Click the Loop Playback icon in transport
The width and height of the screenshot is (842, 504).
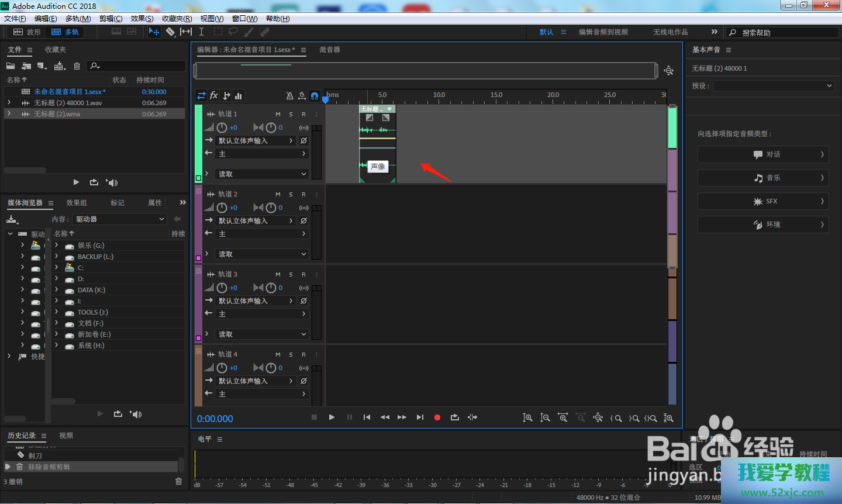(x=454, y=417)
